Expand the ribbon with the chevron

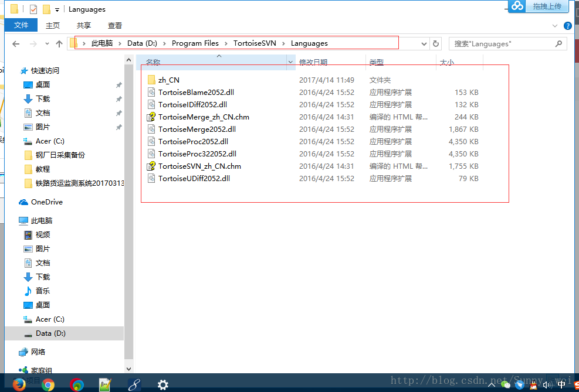coord(554,26)
